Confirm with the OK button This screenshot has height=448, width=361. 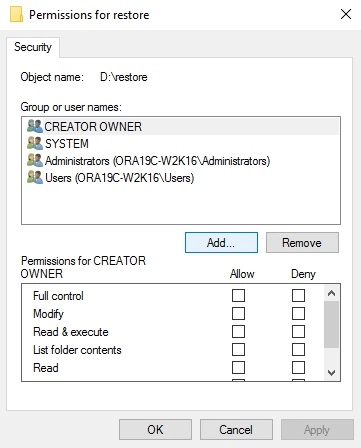click(x=155, y=430)
